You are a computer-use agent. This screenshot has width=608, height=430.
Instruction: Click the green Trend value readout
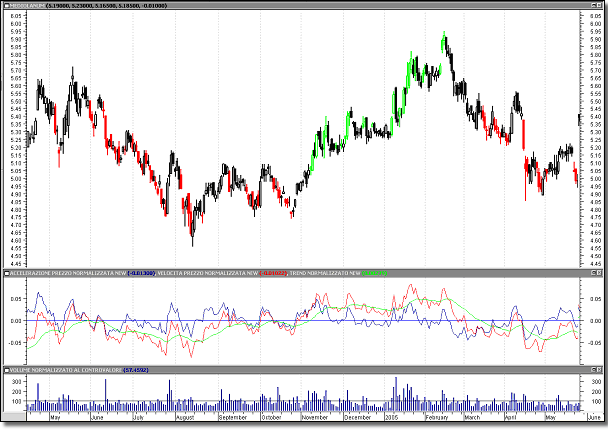tap(377, 273)
